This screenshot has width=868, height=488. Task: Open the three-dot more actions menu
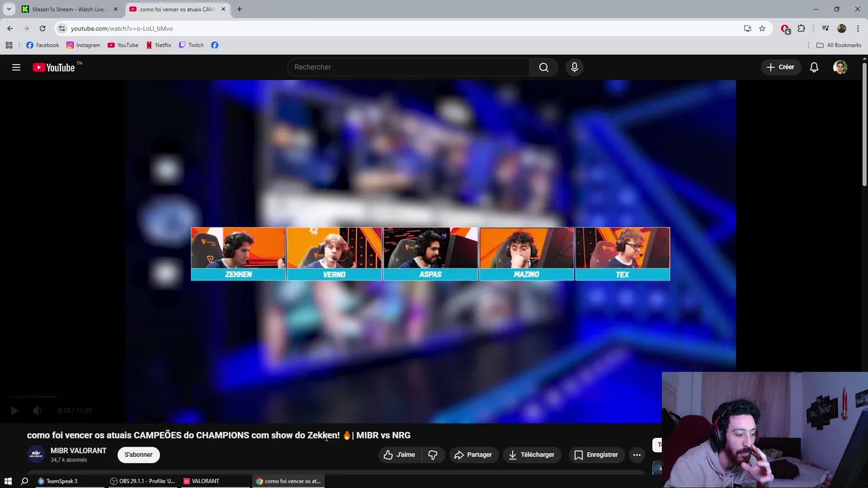coord(637,455)
